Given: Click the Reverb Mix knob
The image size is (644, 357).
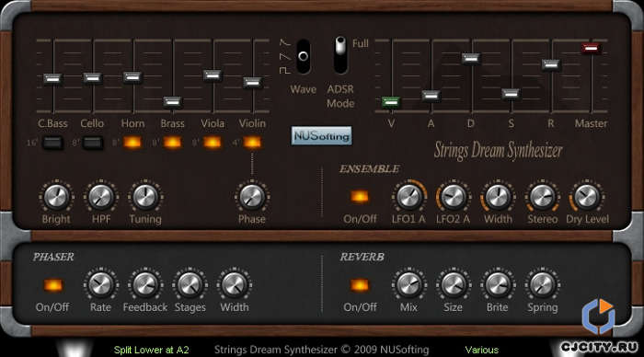Looking at the screenshot, I should pos(409,284).
